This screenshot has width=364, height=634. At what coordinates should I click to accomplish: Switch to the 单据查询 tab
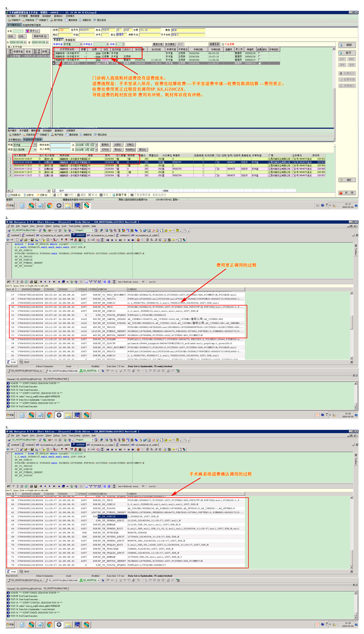pos(70,40)
